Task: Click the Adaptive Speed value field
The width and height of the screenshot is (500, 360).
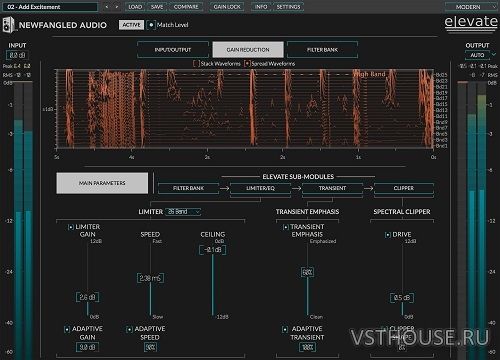Action: (x=150, y=347)
